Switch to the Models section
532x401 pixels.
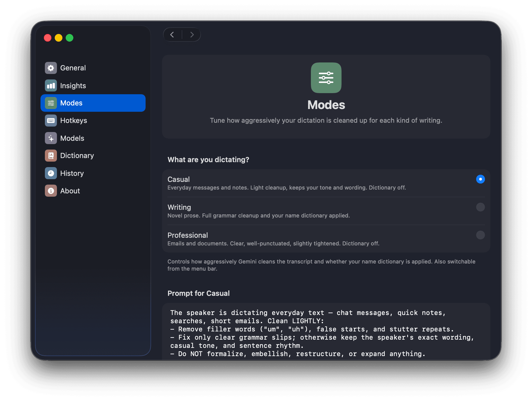pos(93,138)
